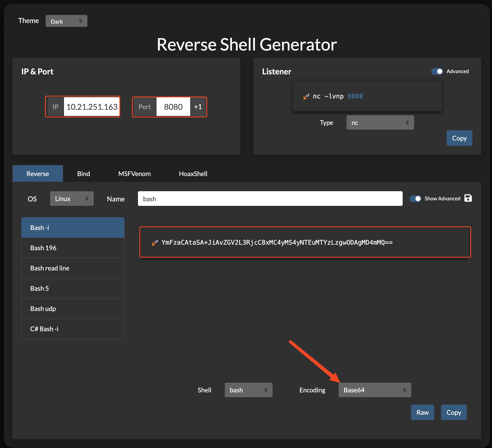Disable the Show Advanced switch
The width and height of the screenshot is (492, 448).
pos(415,198)
